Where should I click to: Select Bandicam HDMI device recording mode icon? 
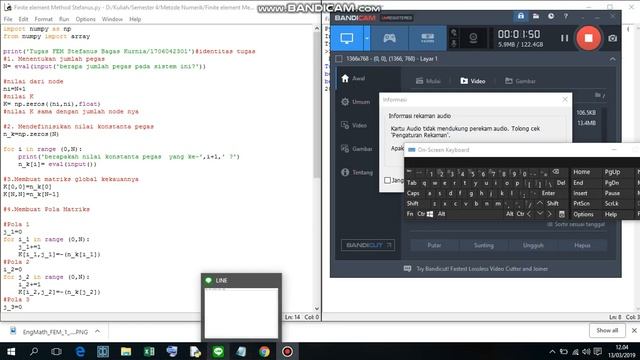coord(427,38)
